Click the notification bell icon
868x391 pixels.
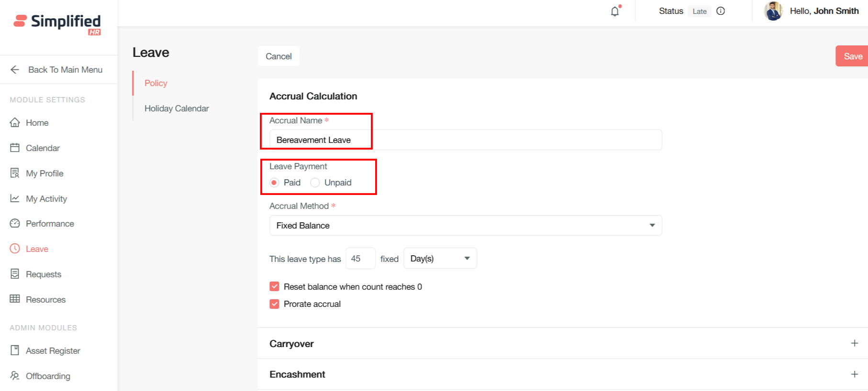(615, 11)
